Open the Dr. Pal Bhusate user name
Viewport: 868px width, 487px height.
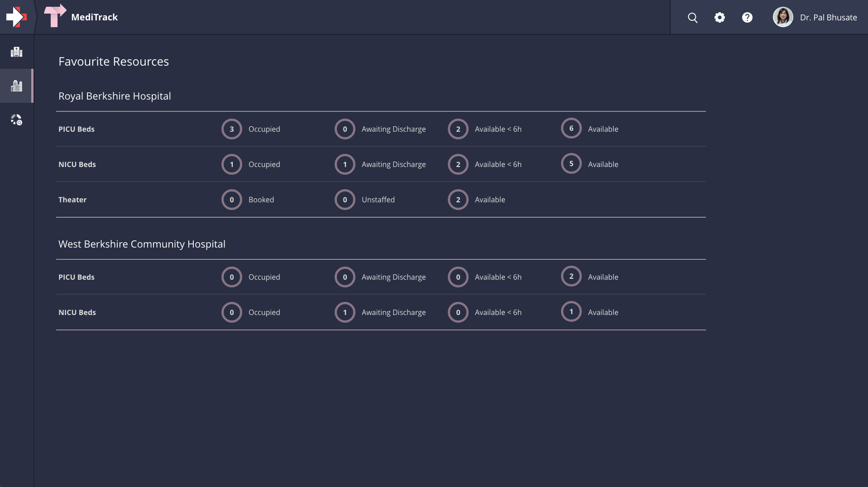[x=828, y=18]
